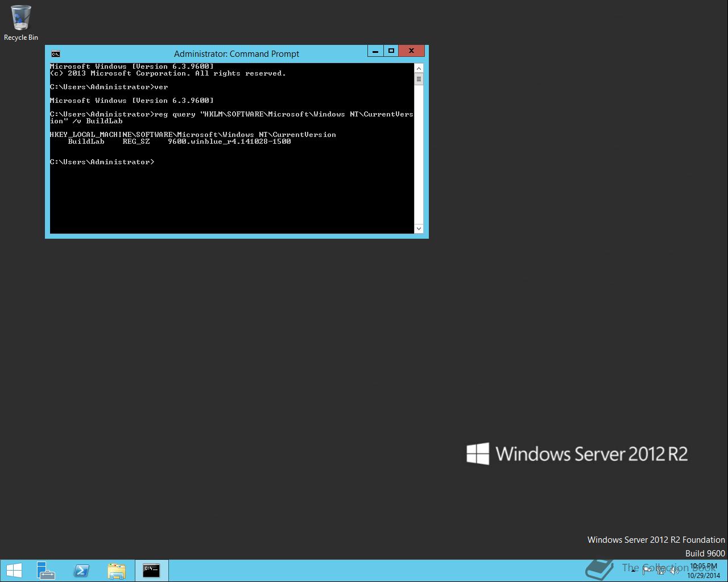Maximize the Command Prompt window
728x582 pixels.
click(x=391, y=51)
